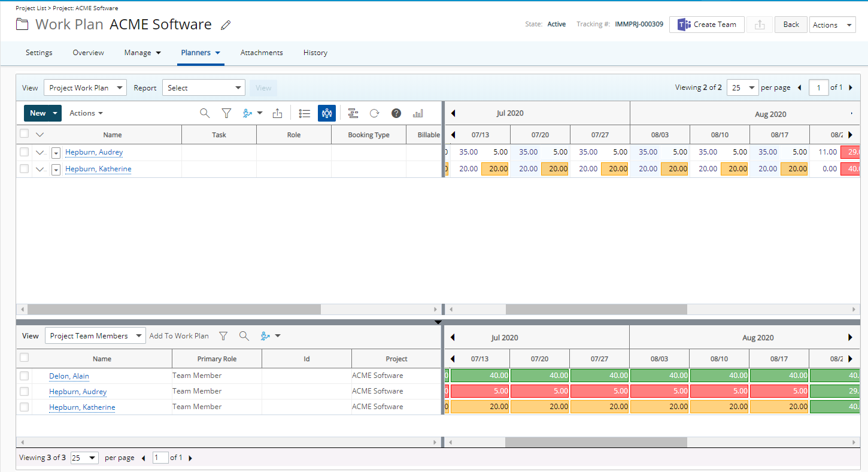Image resolution: width=868 pixels, height=472 pixels.
Task: Move the upper timeline back before Jul 2020
Action: [453, 113]
